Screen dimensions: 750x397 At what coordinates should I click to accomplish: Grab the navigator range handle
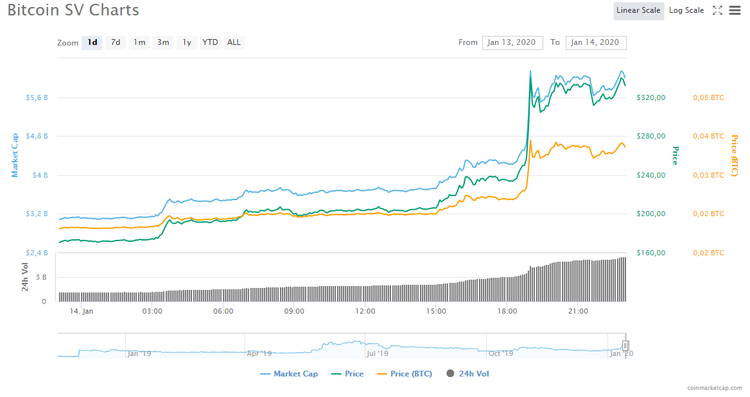click(625, 345)
